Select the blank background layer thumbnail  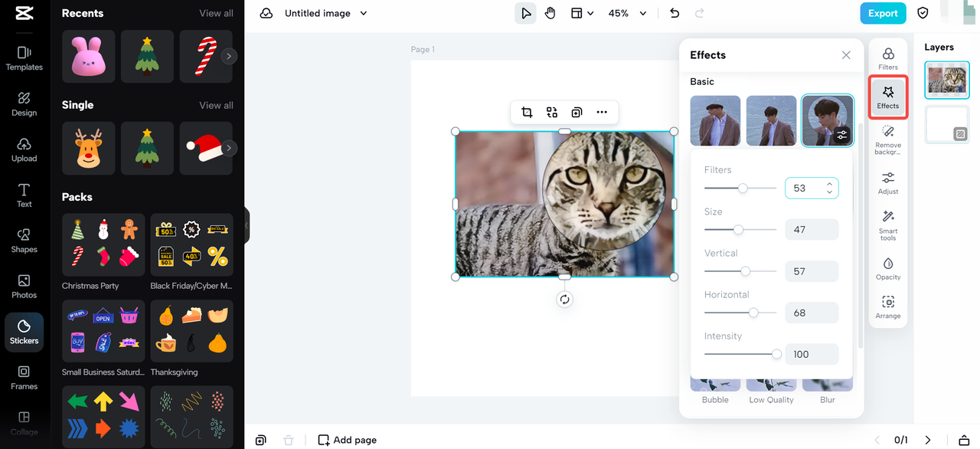click(946, 124)
